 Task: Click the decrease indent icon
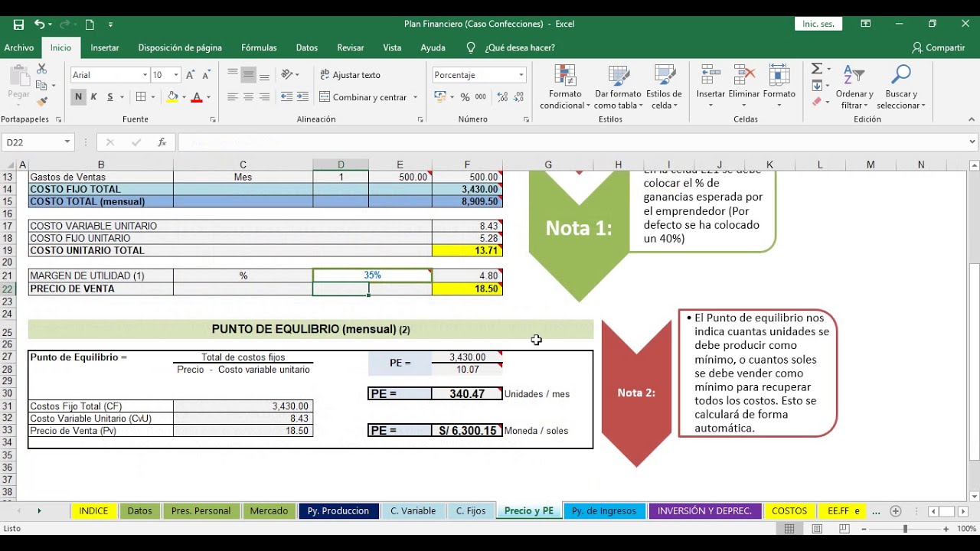(286, 97)
